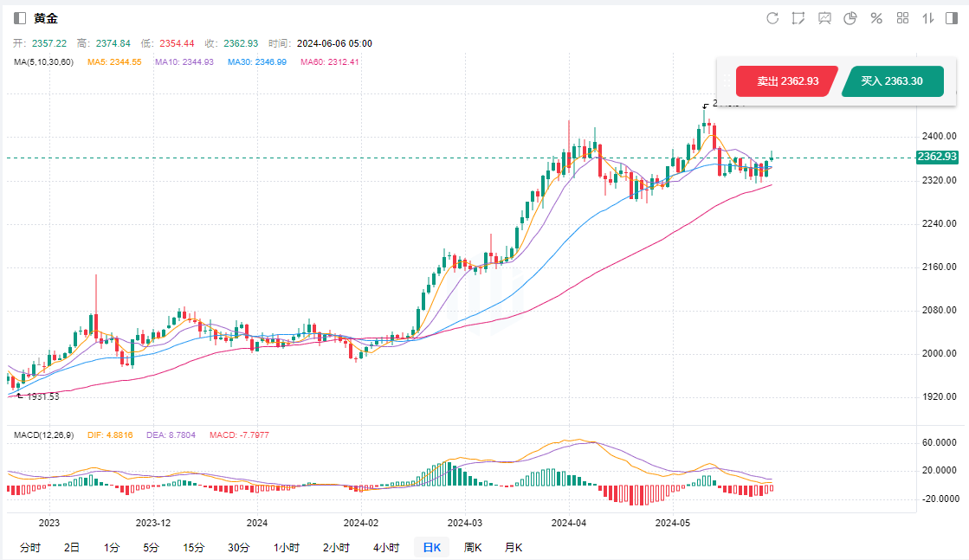Viewport: 969px width, 560px height.
Task: Toggle the left sidebar panel next to 黄金
Action: [20, 18]
